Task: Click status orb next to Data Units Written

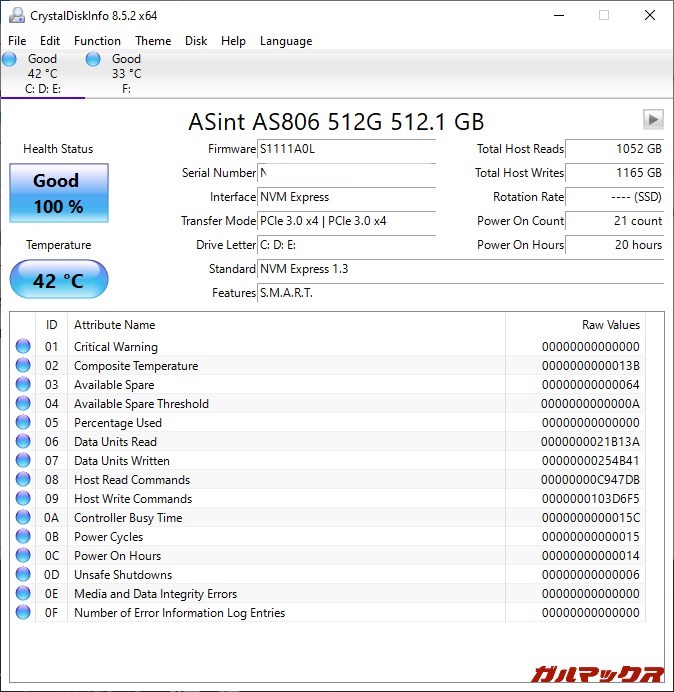Action: 23,461
